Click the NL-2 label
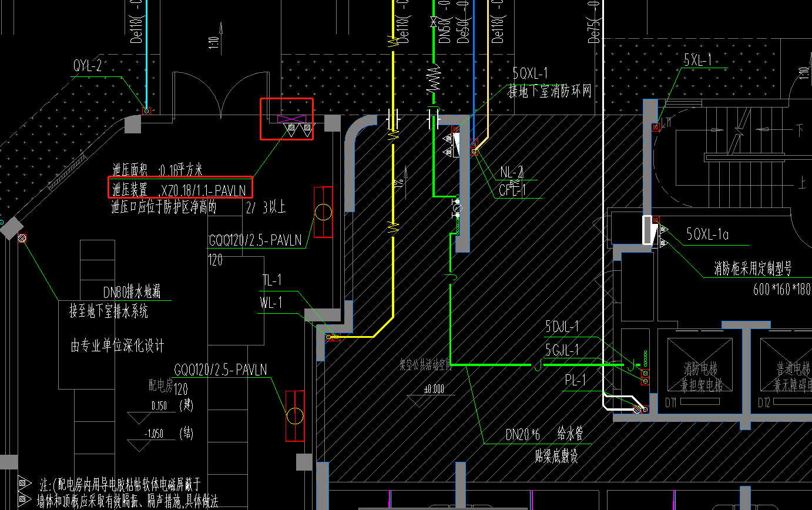 click(x=512, y=173)
